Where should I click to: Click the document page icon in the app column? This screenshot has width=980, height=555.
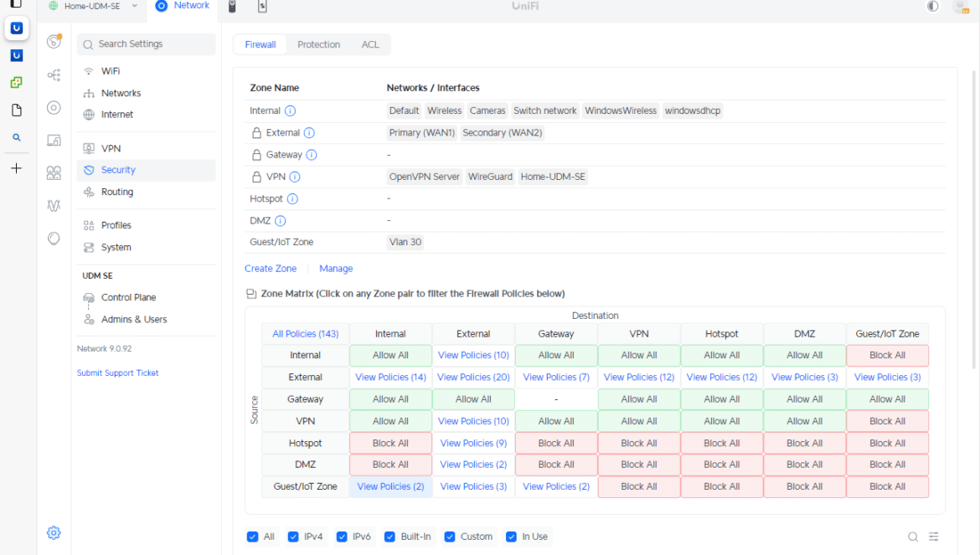(17, 110)
